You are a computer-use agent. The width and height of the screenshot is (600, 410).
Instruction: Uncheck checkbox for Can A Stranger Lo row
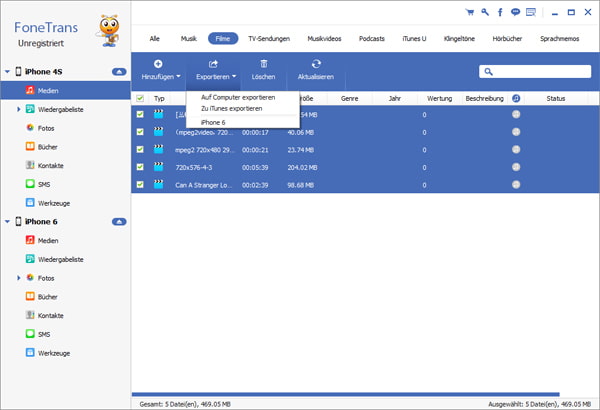point(140,185)
